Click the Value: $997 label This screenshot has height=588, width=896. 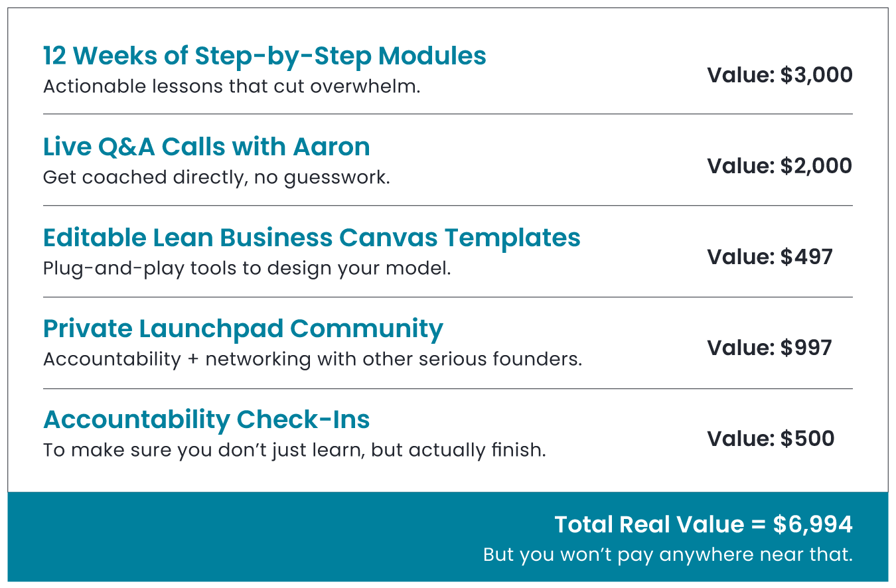(x=770, y=348)
